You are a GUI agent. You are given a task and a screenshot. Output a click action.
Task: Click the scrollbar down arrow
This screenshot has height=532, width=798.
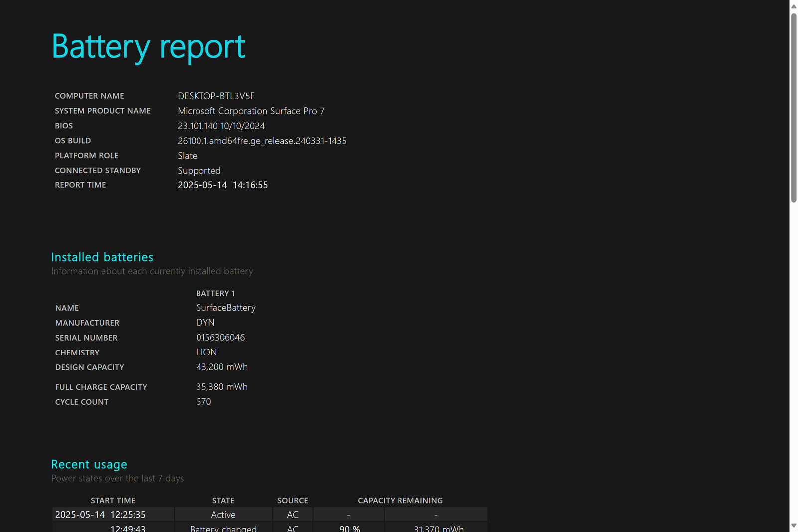[x=793, y=526]
